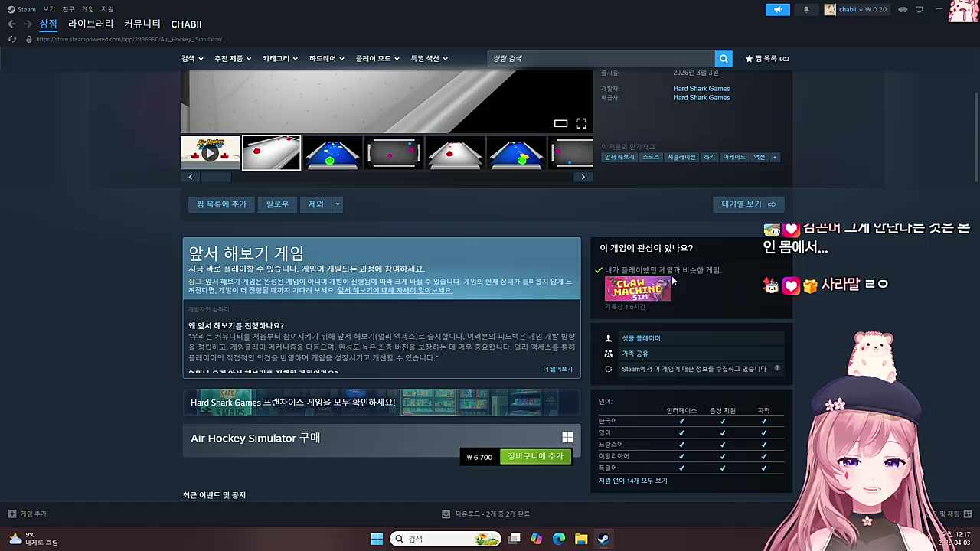980x551 pixels.
Task: Open Big Picture mode monitor icon
Action: (x=919, y=9)
